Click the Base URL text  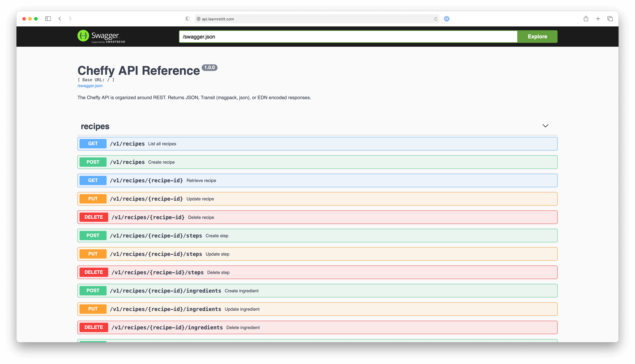click(x=96, y=80)
